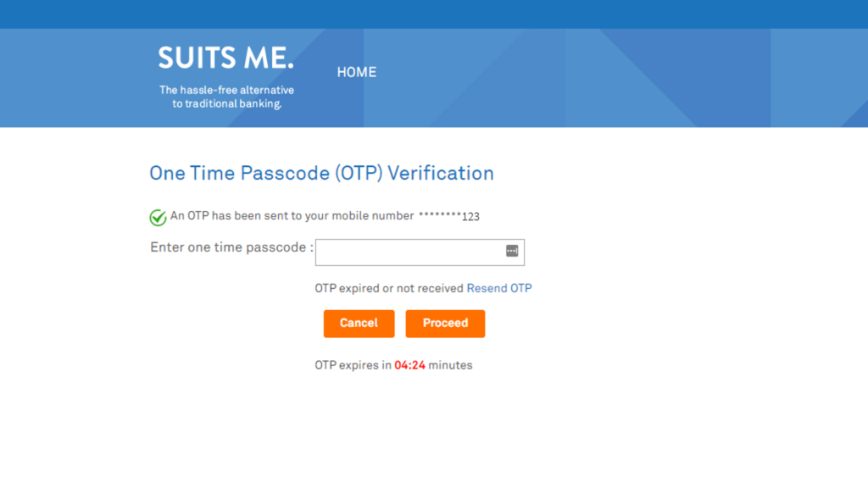Screen dimensions: 868x488
Task: Click the 'An OTP has been sent' message
Action: click(292, 216)
